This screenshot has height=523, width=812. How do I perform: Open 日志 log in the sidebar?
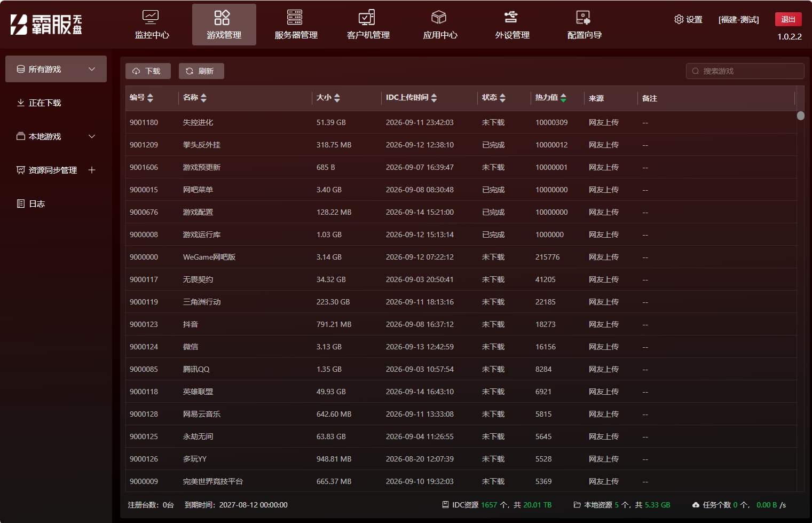[x=56, y=204]
